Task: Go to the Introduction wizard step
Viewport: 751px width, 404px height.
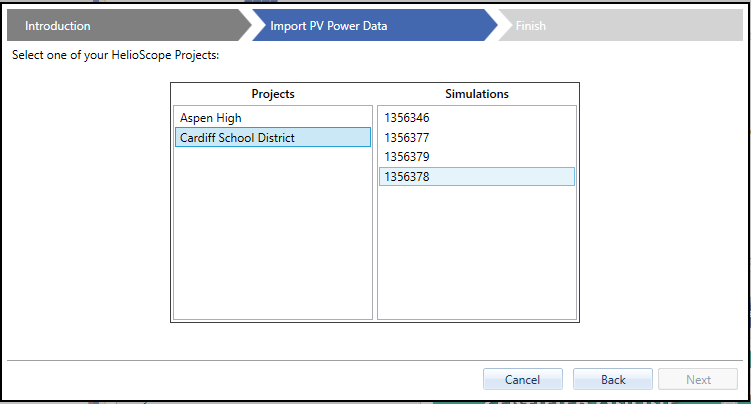Action: pos(58,26)
